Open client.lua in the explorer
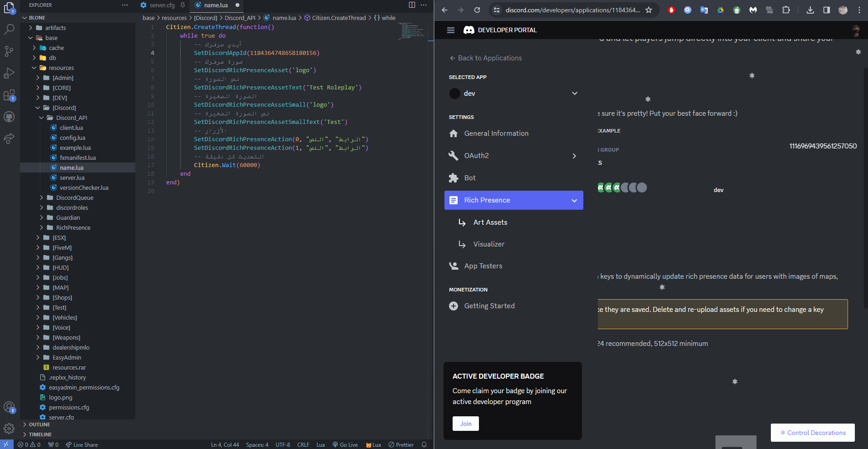This screenshot has height=449, width=868. [x=71, y=128]
